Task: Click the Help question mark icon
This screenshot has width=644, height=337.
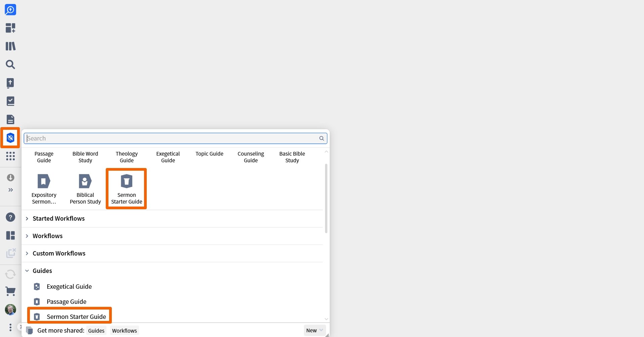Action: click(10, 217)
